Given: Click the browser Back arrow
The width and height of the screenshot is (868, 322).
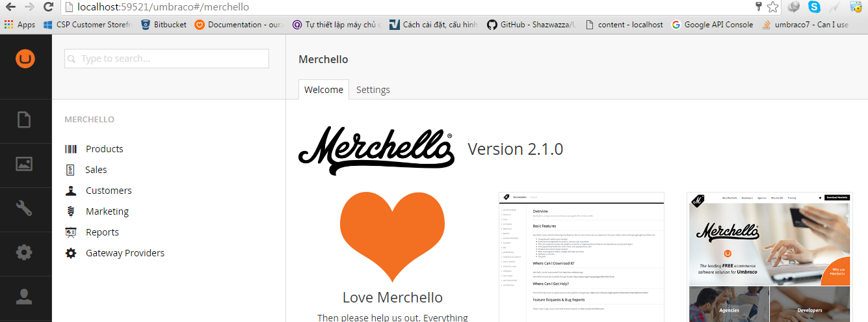Looking at the screenshot, I should click(x=10, y=7).
